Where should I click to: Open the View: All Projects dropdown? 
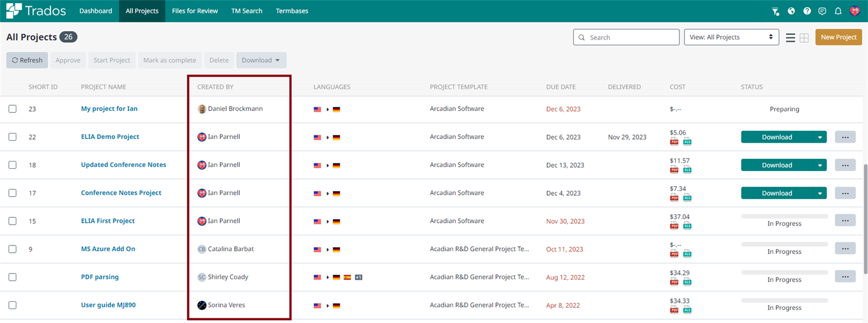731,37
